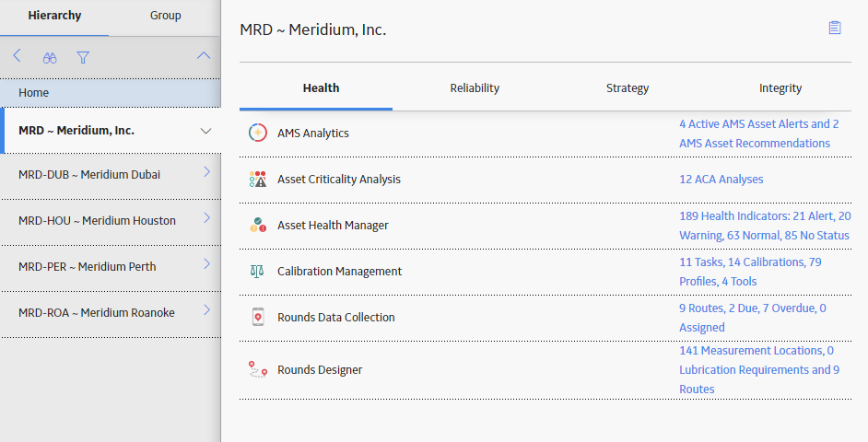Select Home in the hierarchy list
The width and height of the screenshot is (868, 442).
(x=111, y=93)
